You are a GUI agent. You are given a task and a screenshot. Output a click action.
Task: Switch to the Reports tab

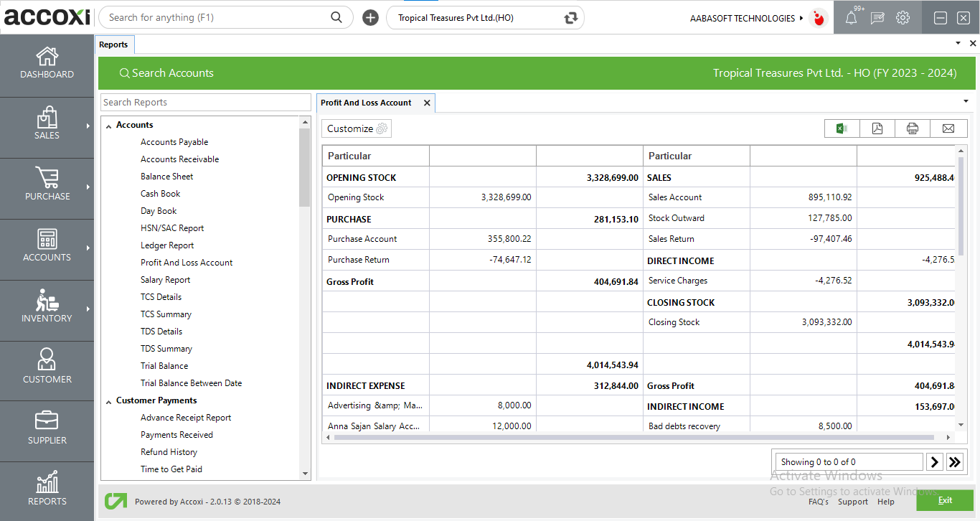[x=114, y=44]
